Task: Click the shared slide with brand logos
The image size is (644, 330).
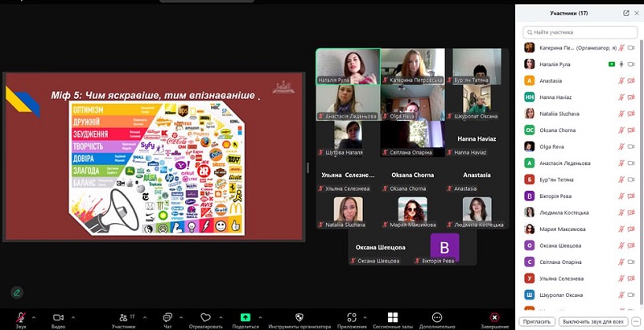Action: [x=154, y=157]
